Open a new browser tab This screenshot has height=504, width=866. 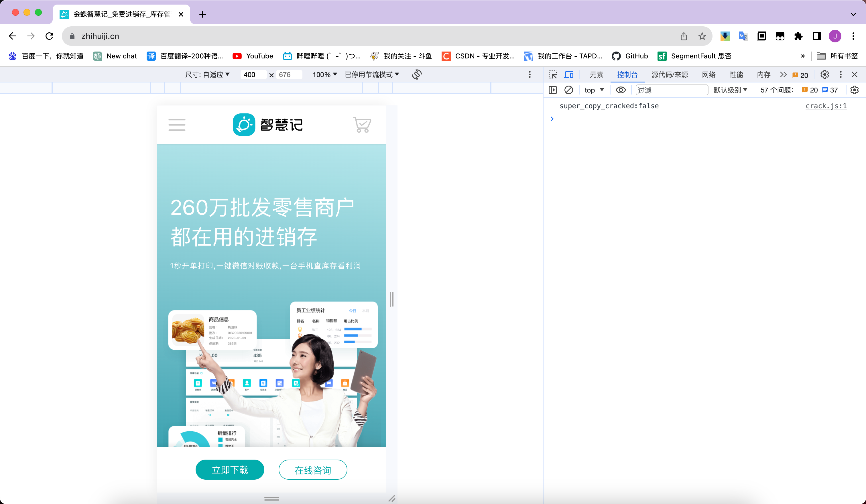pos(203,14)
